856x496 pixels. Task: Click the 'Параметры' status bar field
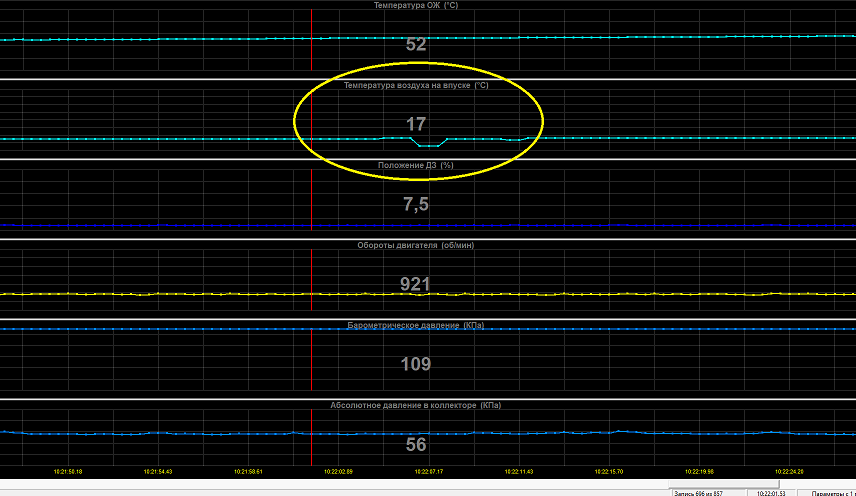(x=828, y=493)
